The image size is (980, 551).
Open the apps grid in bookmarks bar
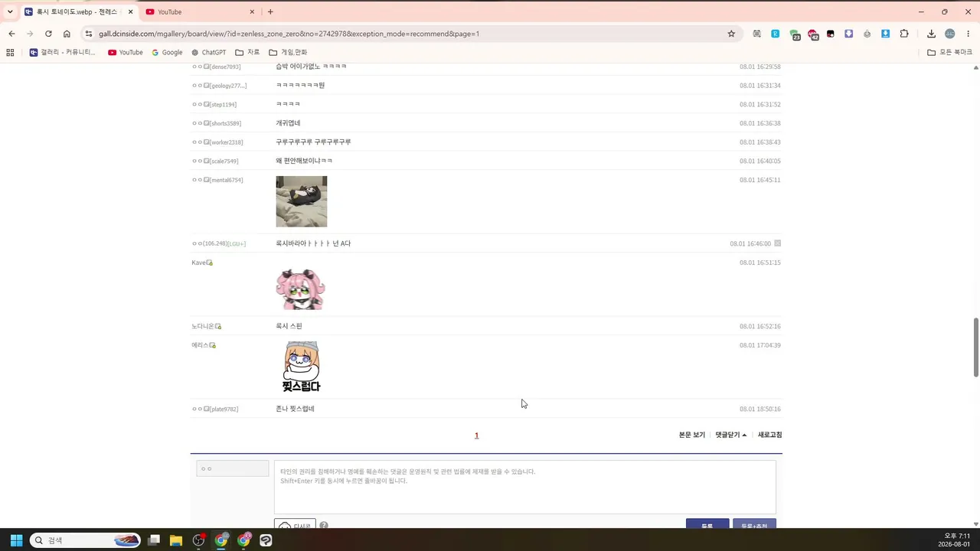click(10, 52)
